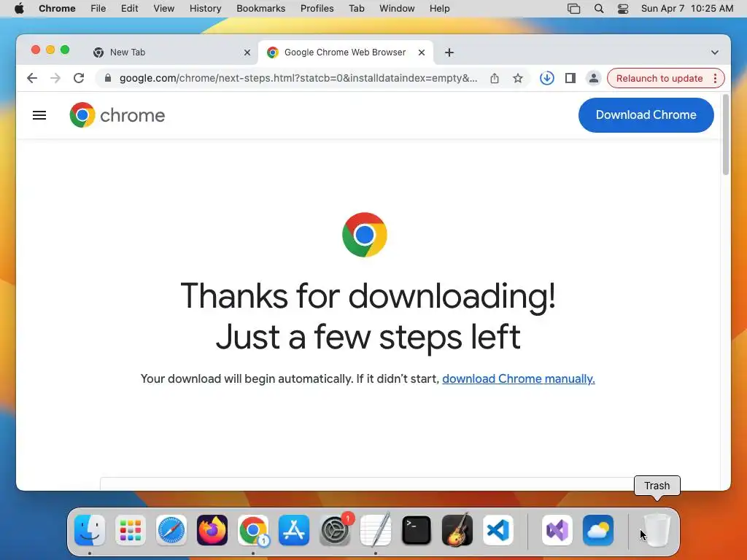Image resolution: width=747 pixels, height=560 pixels.
Task: Open Visual Studio Code from the dock
Action: [498, 530]
